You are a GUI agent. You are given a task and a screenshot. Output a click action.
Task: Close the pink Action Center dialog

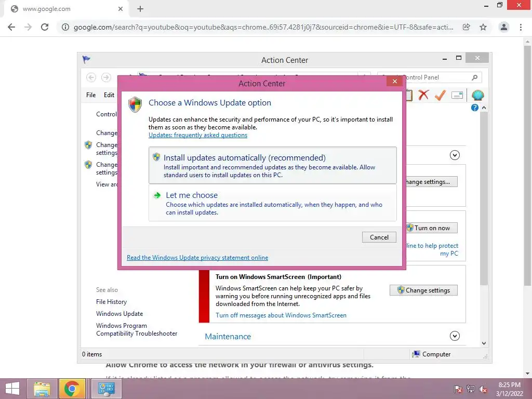click(x=395, y=81)
